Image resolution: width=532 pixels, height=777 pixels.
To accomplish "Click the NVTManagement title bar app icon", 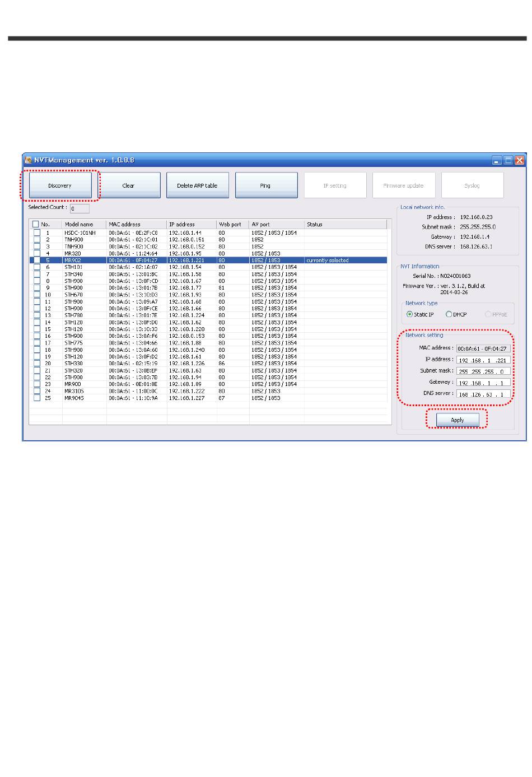I will coord(28,160).
